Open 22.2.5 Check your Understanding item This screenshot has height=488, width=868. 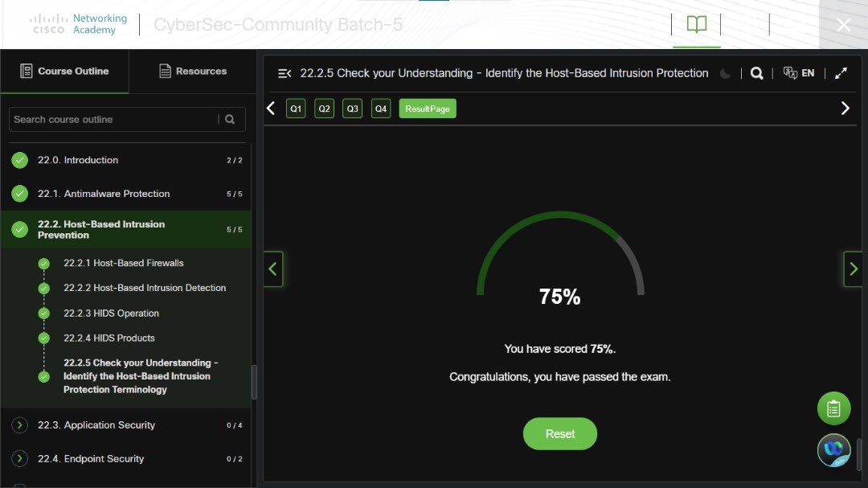[x=141, y=376]
